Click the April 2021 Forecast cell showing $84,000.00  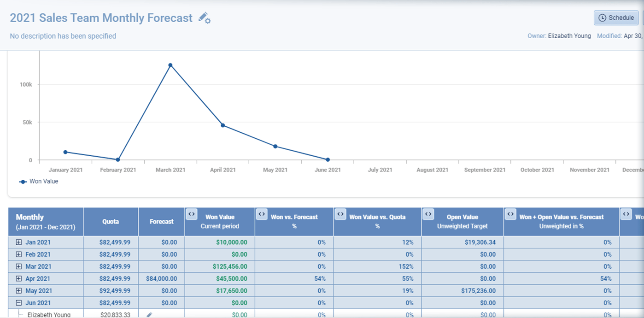tap(161, 278)
